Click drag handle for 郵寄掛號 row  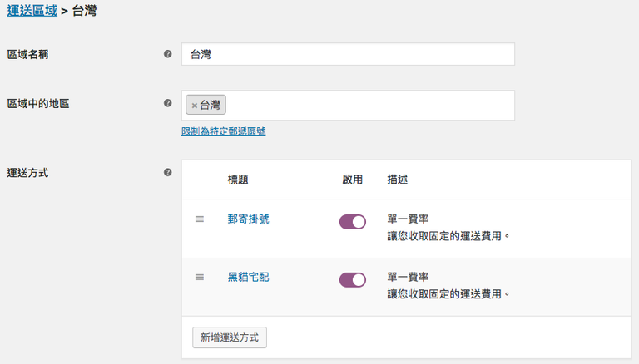click(x=200, y=219)
